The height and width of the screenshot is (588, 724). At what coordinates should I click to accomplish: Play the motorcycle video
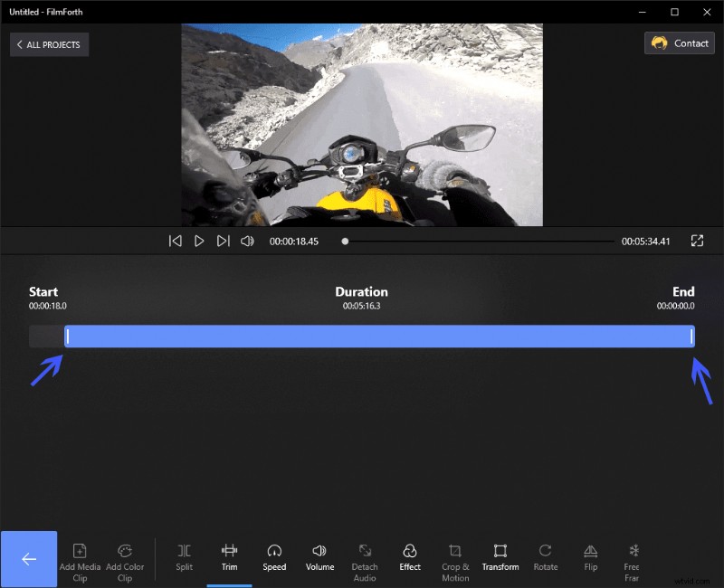(x=199, y=241)
